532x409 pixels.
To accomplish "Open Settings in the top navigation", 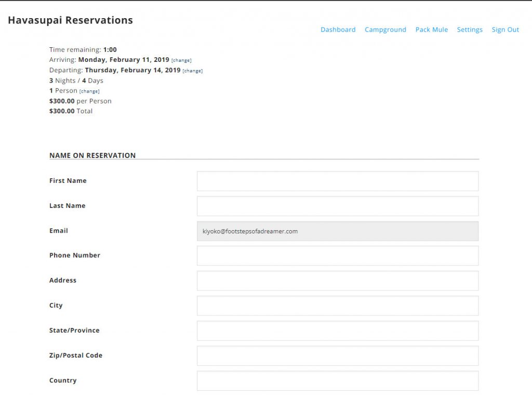I will (470, 30).
